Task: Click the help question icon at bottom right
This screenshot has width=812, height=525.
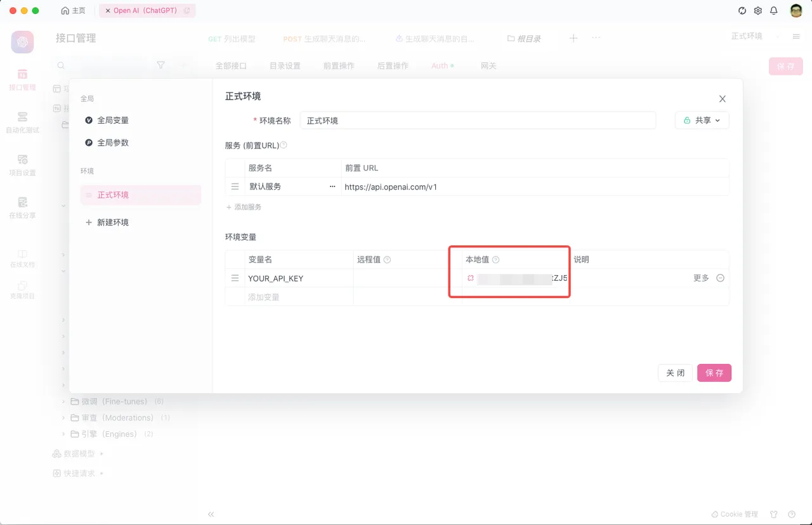Action: [x=792, y=514]
